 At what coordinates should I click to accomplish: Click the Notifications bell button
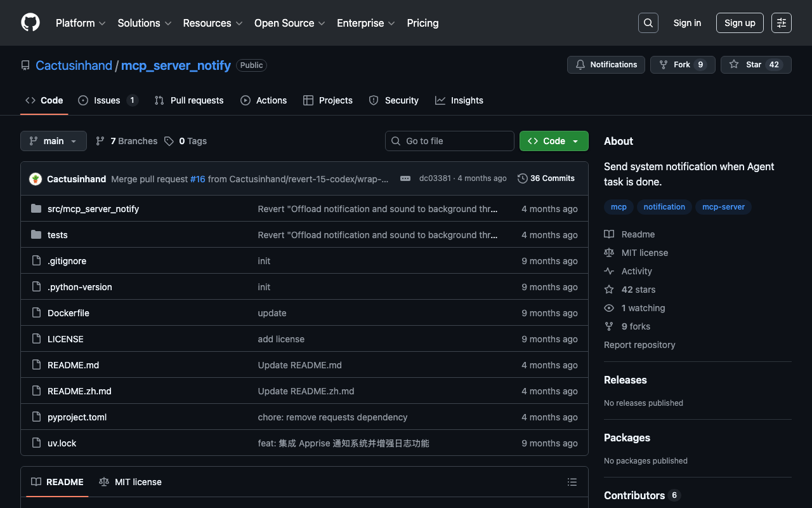pos(606,65)
